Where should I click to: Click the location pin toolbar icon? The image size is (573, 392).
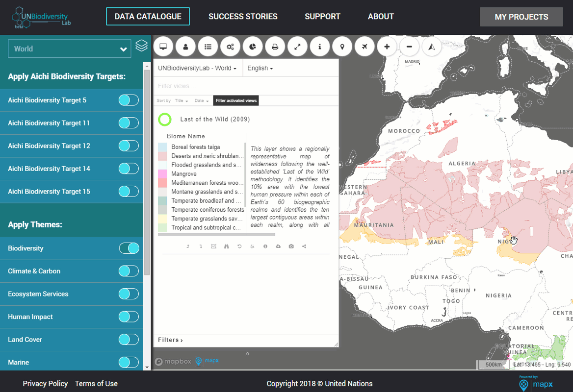[x=342, y=47]
